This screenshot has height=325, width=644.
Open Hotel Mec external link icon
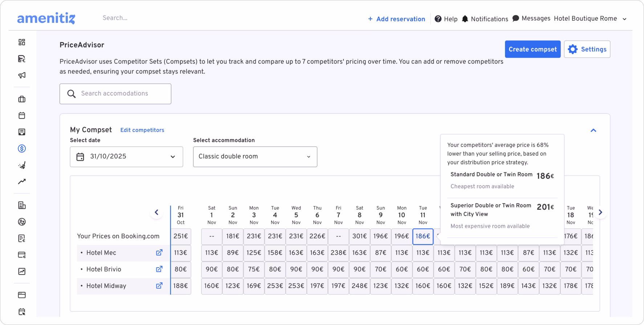point(159,252)
